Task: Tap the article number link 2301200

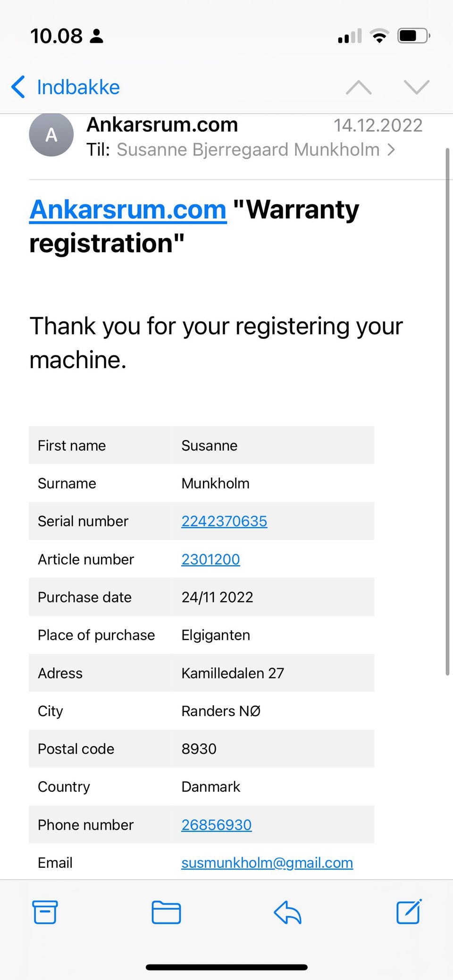Action: pyautogui.click(x=210, y=559)
